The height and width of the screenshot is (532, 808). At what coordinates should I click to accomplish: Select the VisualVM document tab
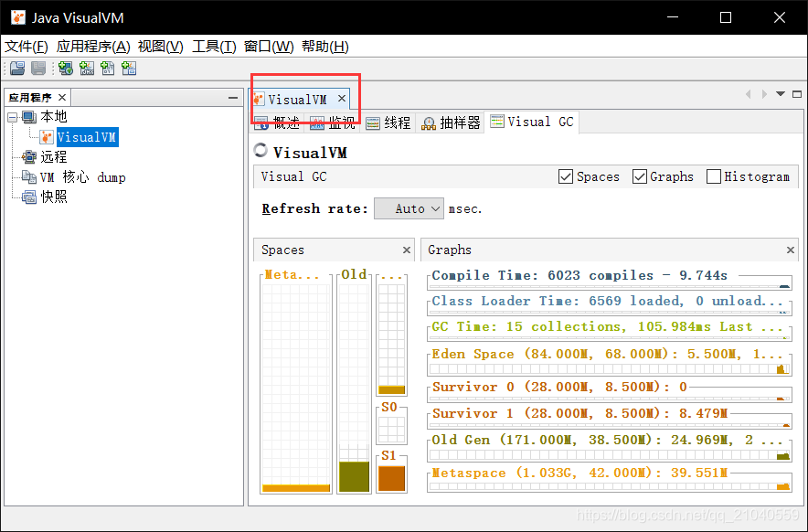pos(297,99)
